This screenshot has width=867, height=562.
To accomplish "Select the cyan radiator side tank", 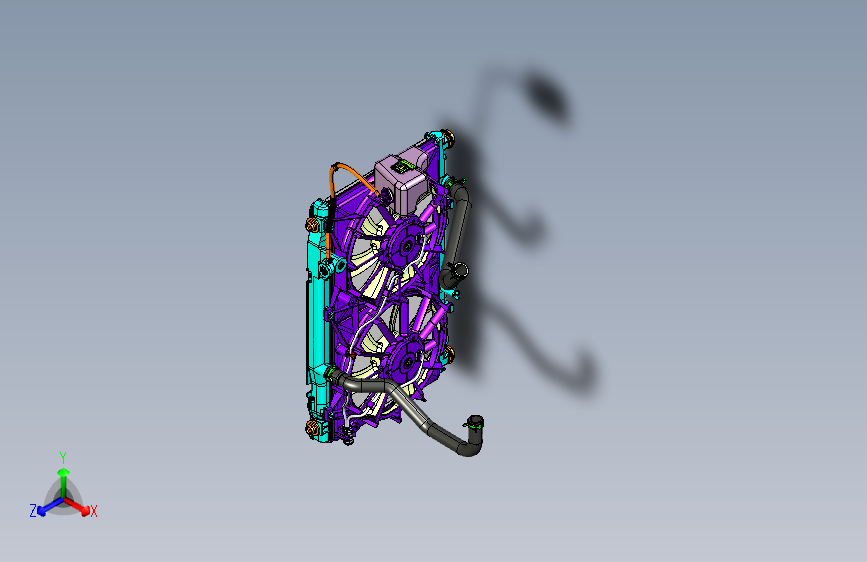I will click(x=318, y=321).
